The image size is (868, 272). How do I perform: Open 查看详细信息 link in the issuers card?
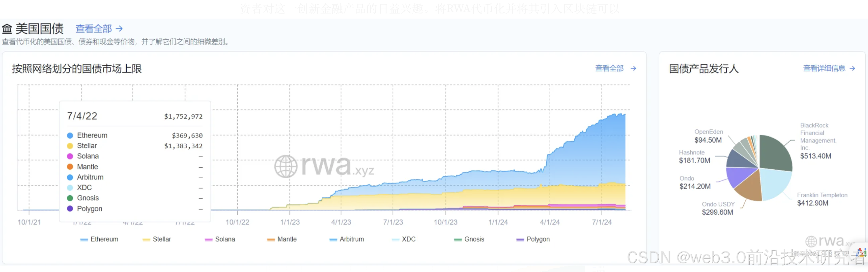(829, 68)
